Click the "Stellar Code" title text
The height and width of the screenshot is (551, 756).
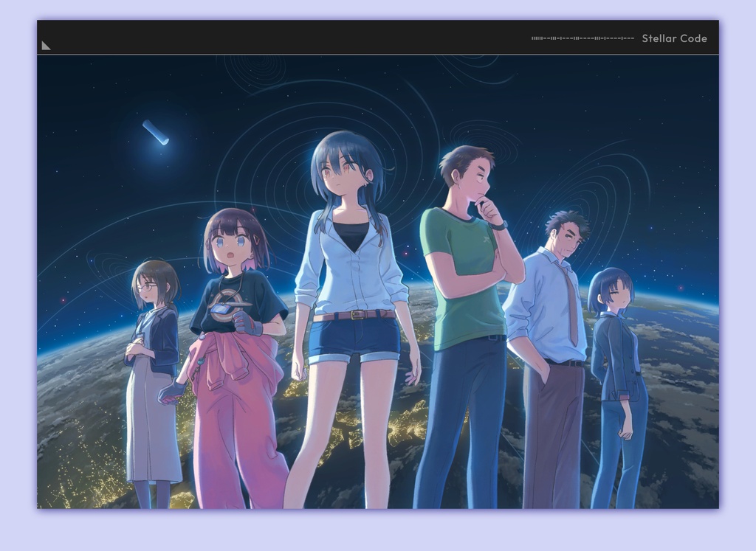click(674, 38)
